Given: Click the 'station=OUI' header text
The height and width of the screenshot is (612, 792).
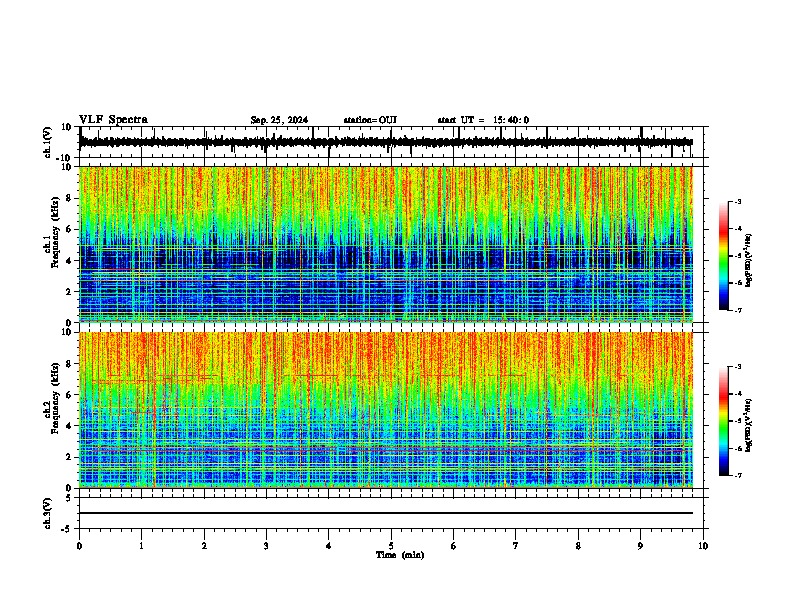Looking at the screenshot, I should point(370,120).
